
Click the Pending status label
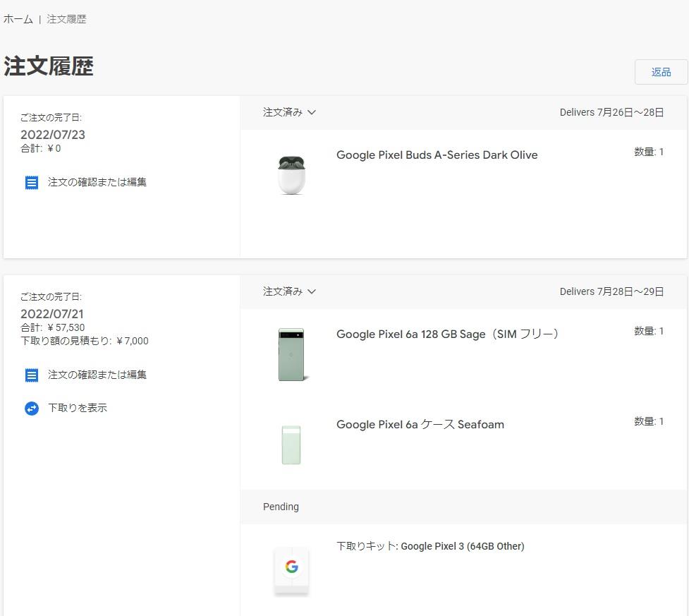click(x=281, y=507)
